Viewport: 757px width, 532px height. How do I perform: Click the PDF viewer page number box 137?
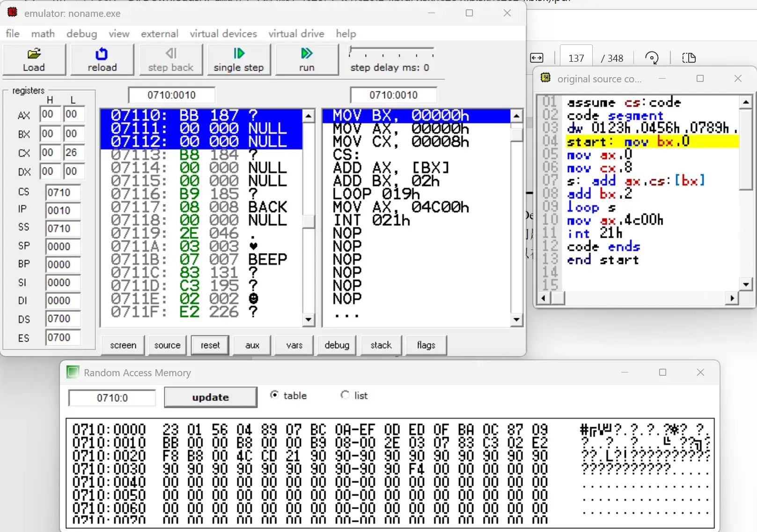[576, 58]
